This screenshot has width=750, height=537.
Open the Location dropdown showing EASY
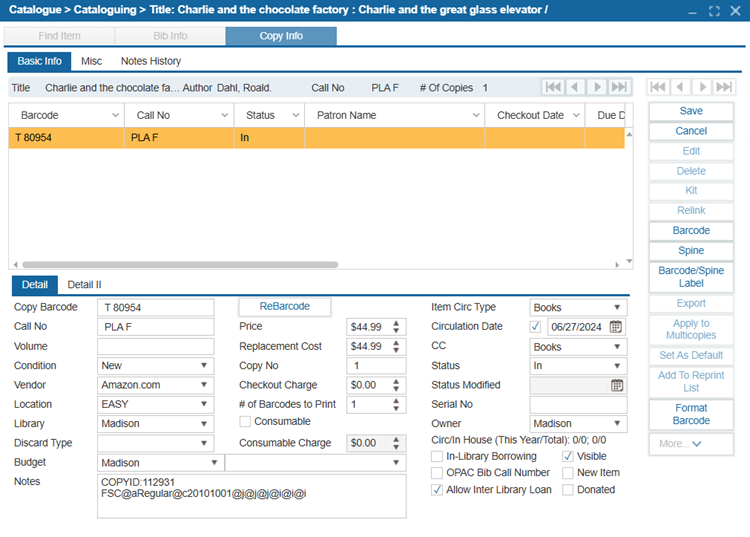(x=155, y=404)
